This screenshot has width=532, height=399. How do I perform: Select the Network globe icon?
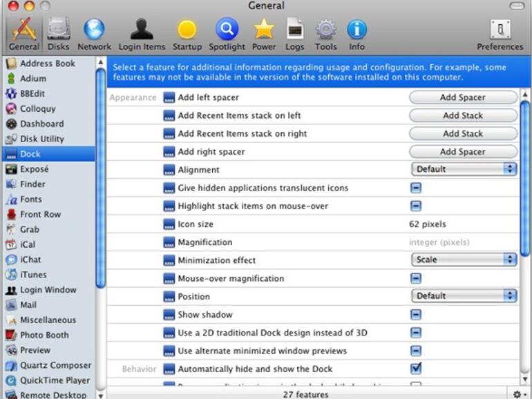[x=94, y=33]
